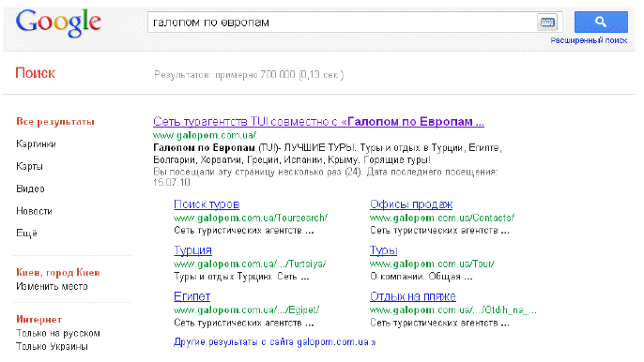Open the Поиск туров sitelink

(x=207, y=204)
